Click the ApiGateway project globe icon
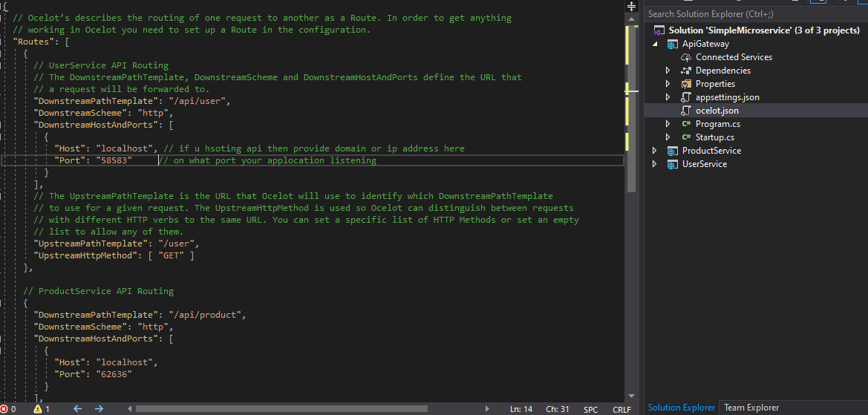Viewport: 868px width, 415px height. click(x=672, y=44)
